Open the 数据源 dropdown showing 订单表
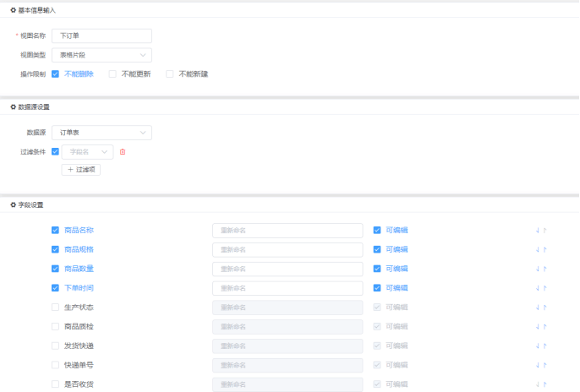The height and width of the screenshot is (392, 580). pyautogui.click(x=101, y=133)
